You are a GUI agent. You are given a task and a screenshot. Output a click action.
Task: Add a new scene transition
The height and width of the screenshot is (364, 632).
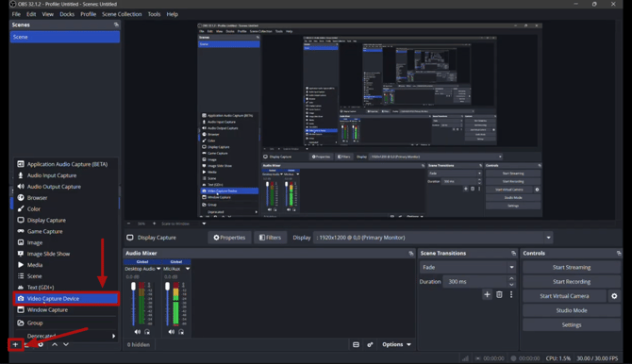[x=487, y=294]
